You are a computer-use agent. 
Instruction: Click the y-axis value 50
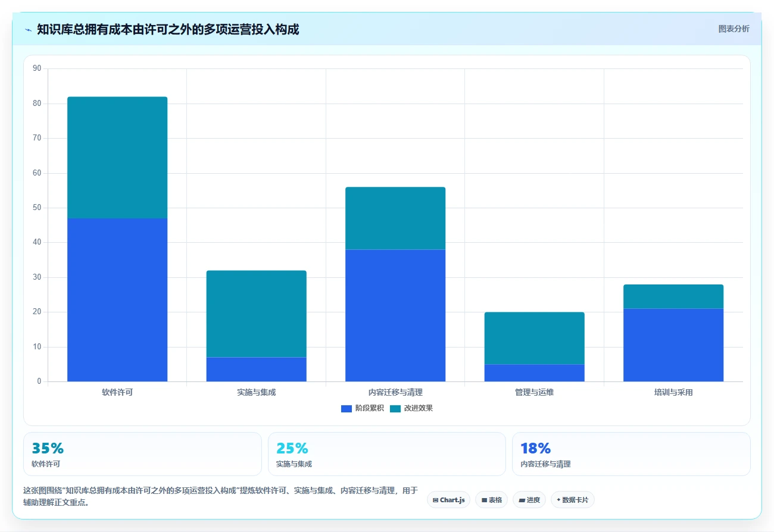(37, 208)
